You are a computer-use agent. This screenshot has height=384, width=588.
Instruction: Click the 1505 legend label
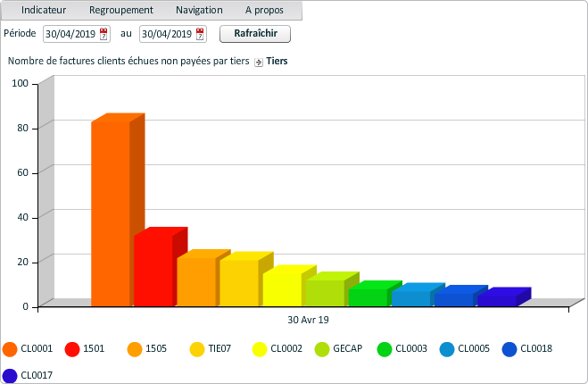pyautogui.click(x=156, y=348)
